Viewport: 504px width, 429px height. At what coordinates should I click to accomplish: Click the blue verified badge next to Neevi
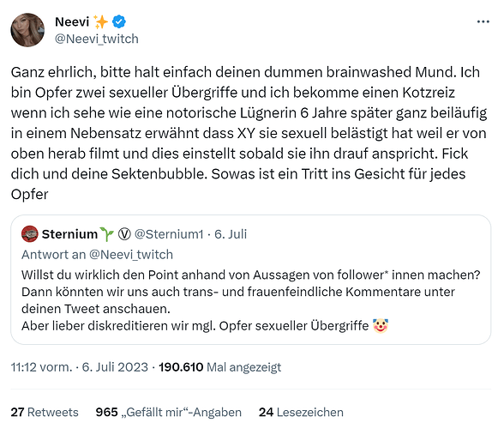[119, 22]
